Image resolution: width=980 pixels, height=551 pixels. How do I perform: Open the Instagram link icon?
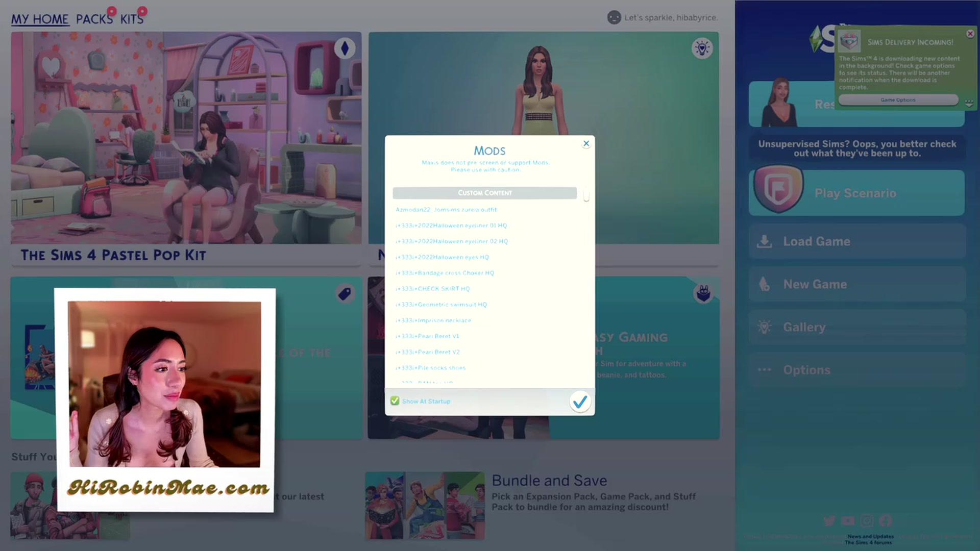(x=867, y=521)
